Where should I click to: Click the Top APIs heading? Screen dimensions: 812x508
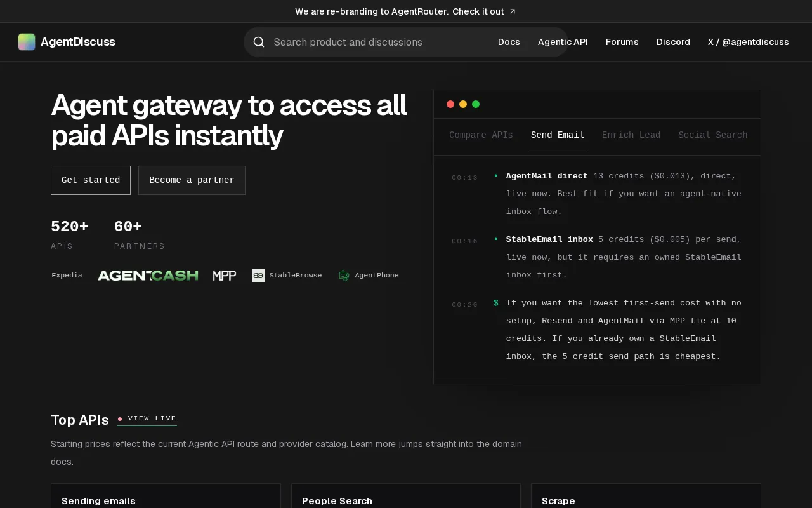80,420
